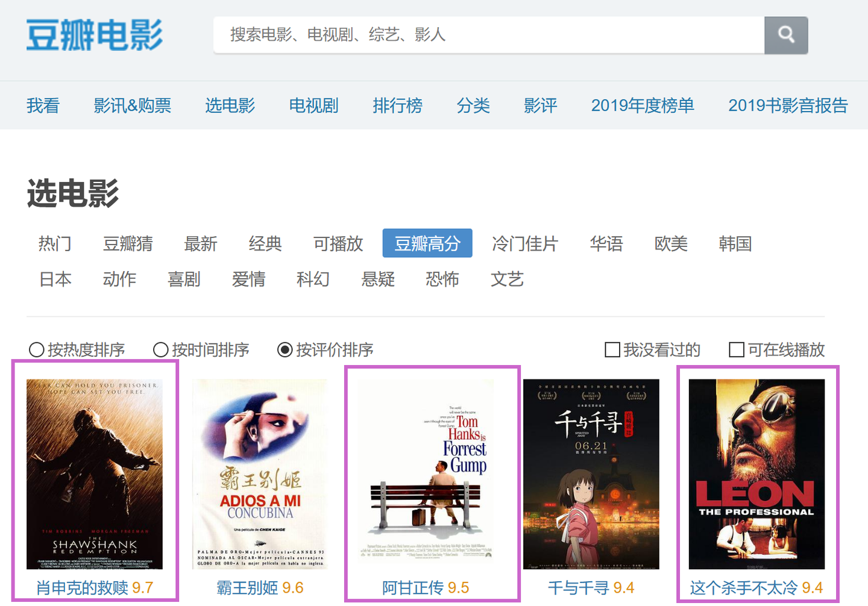
Task: Select the 豆瓣高分 filter tab
Action: coord(427,243)
